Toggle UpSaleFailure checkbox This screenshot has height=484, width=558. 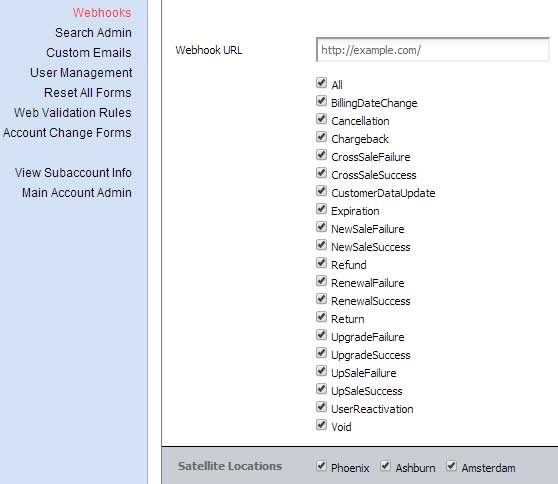click(321, 370)
